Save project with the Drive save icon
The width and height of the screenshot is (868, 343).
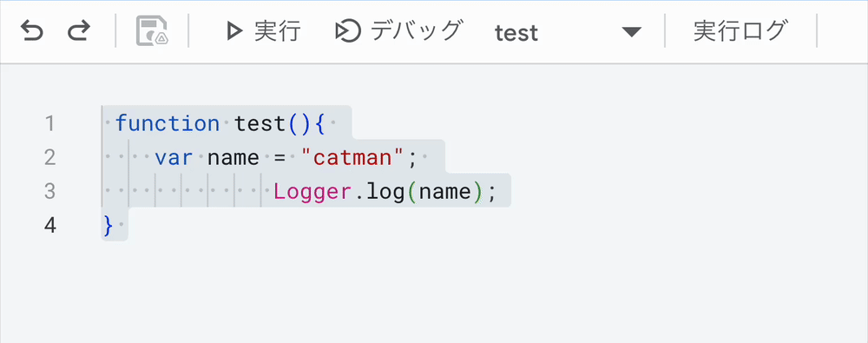click(152, 31)
